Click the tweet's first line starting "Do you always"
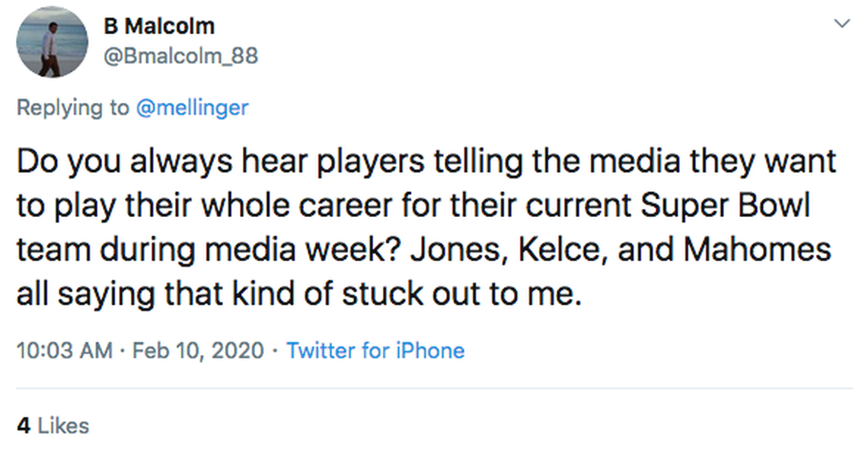Screen dimensions: 868x454 pos(425,161)
